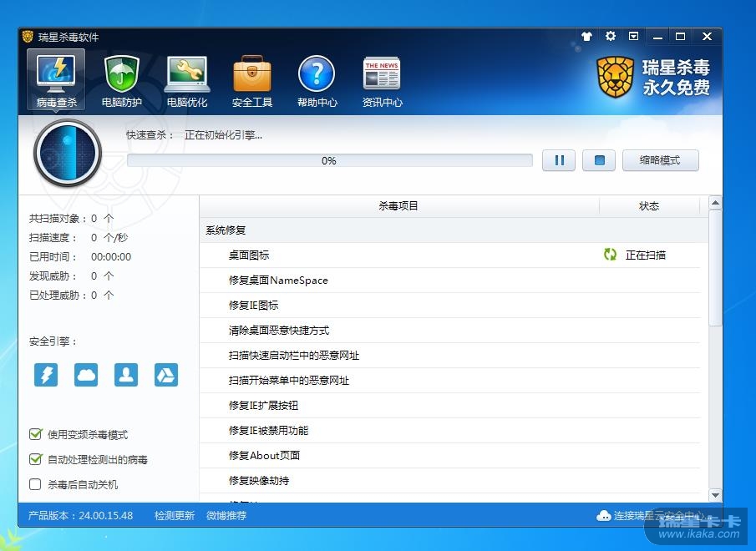
Task: Click 微博推荐 link in status bar
Action: pos(226,515)
